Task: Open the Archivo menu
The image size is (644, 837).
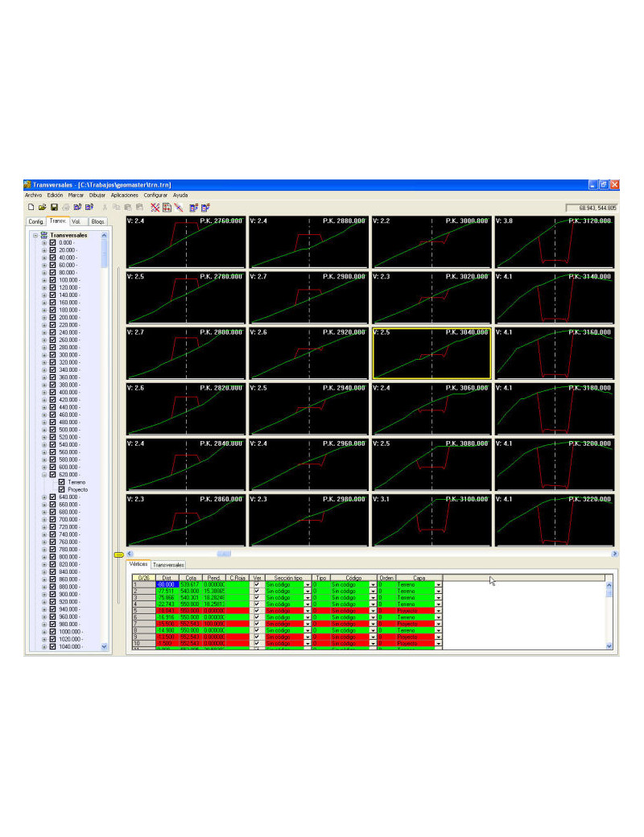Action: (33, 196)
